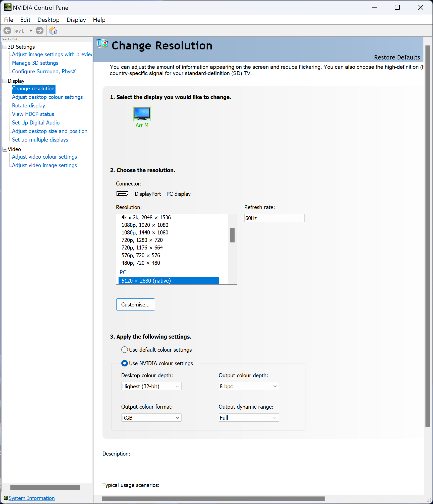This screenshot has height=504, width=433.
Task: Maximize the NVIDIA Control Panel window
Action: pyautogui.click(x=397, y=8)
